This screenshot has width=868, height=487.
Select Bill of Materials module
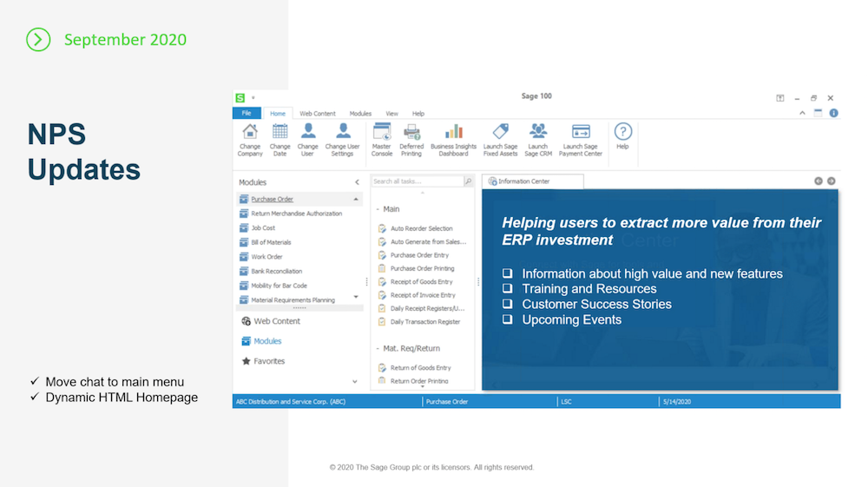click(x=265, y=242)
